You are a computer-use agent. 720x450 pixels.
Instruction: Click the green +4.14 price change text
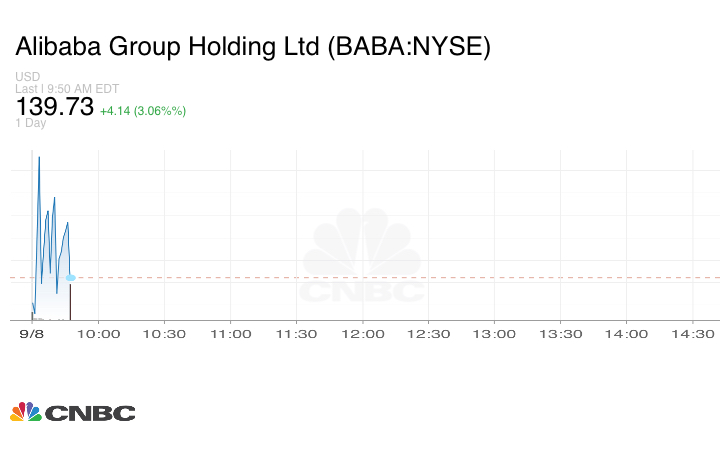pos(142,110)
